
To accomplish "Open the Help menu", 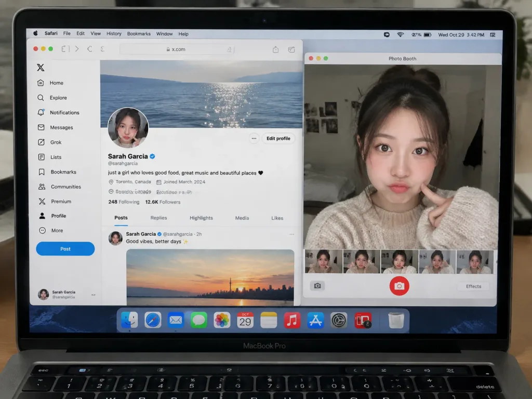I will pos(183,34).
